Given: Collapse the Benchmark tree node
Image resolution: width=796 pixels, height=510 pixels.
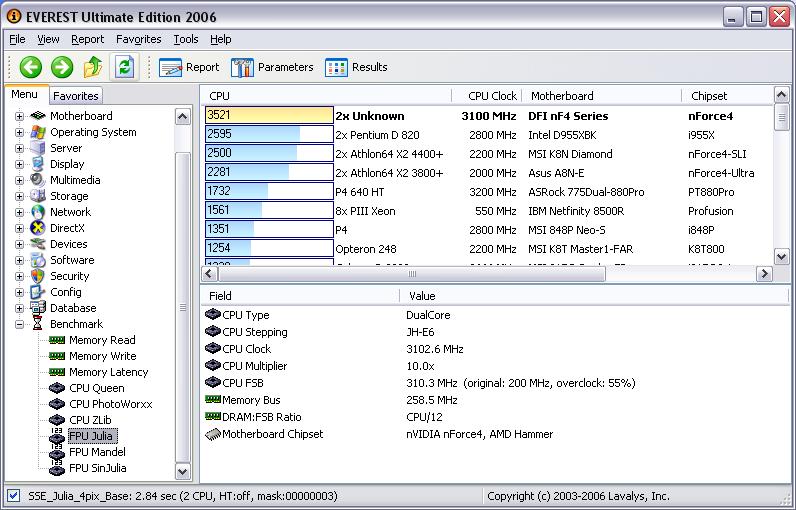Looking at the screenshot, I should point(19,324).
